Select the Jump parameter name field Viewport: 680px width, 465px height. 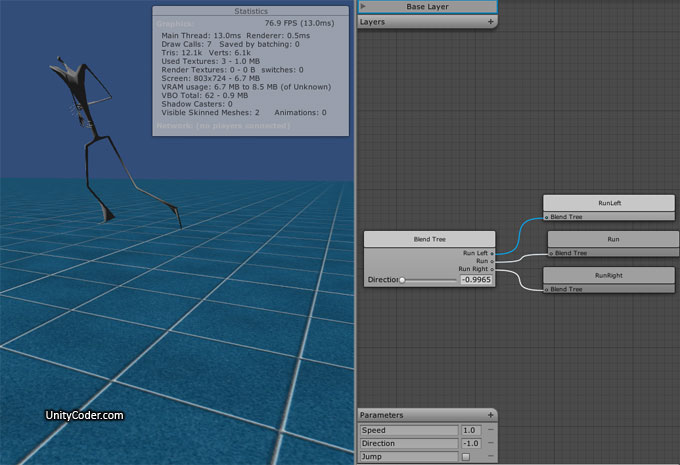(x=409, y=457)
